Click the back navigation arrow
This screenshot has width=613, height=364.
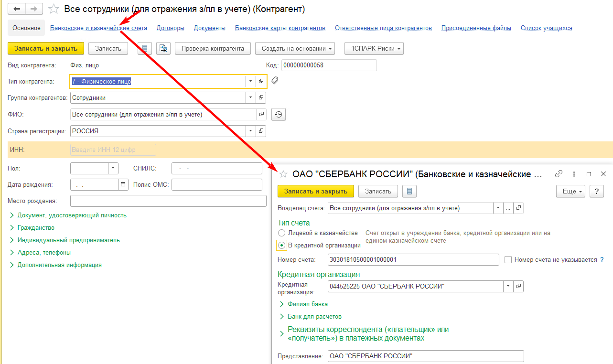point(17,9)
